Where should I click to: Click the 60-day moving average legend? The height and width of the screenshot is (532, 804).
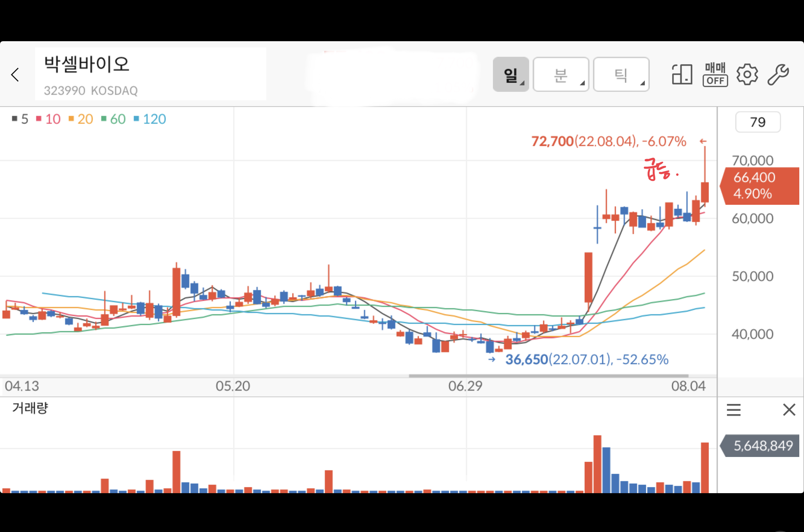pos(113,119)
